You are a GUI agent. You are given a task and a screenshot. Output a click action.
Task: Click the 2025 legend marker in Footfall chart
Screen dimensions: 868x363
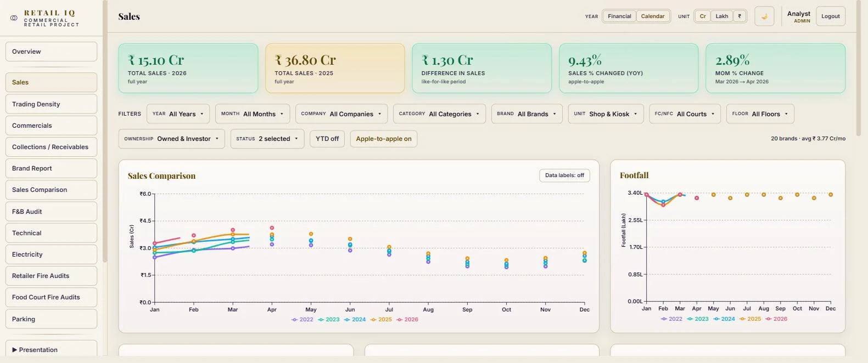click(x=743, y=319)
